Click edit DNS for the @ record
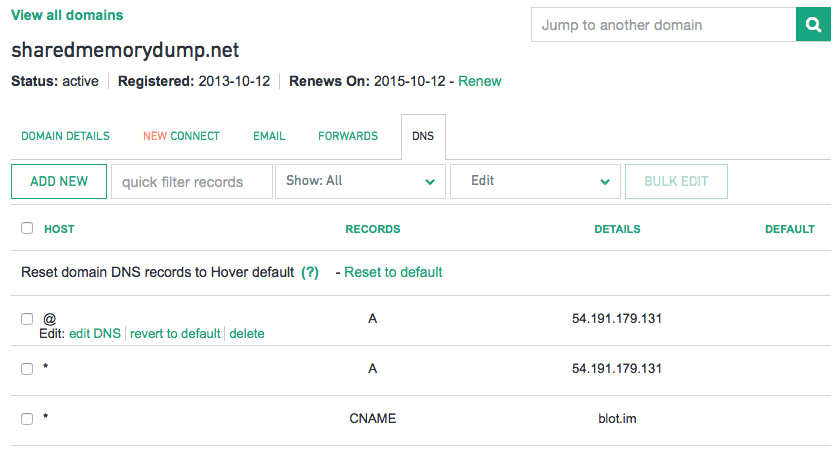This screenshot has height=451, width=840. coord(95,333)
